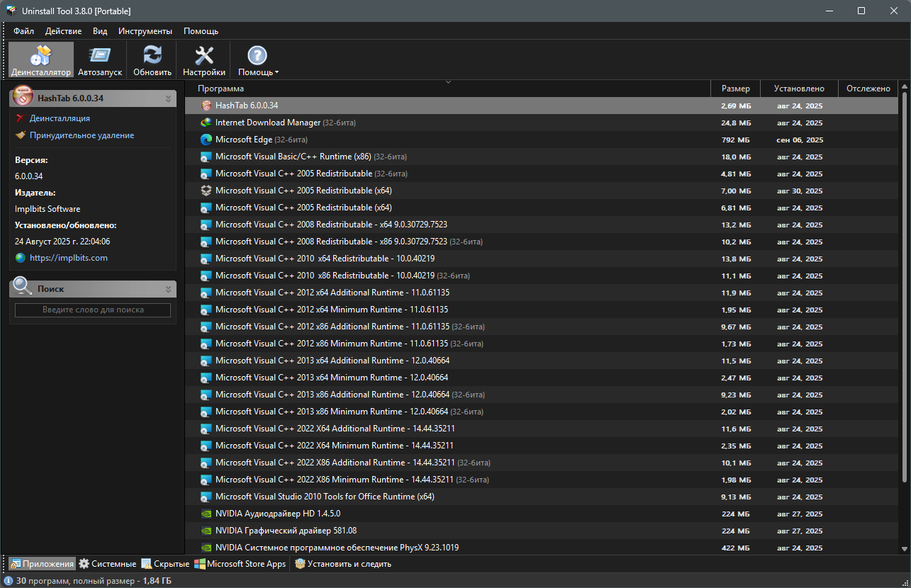Viewport: 911px width, 588px height.
Task: Switch to the Системные tab
Action: 107,564
